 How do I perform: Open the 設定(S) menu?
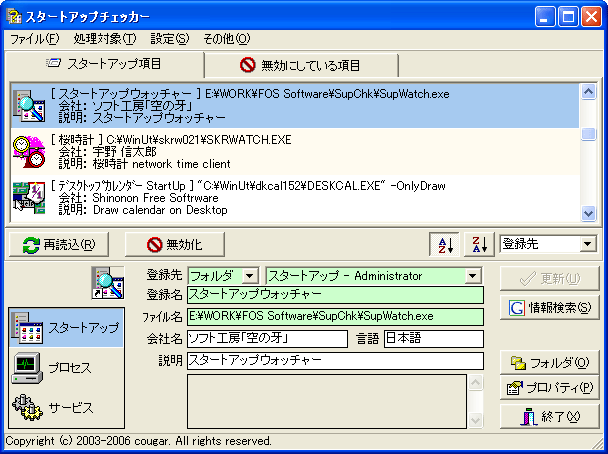(169, 39)
